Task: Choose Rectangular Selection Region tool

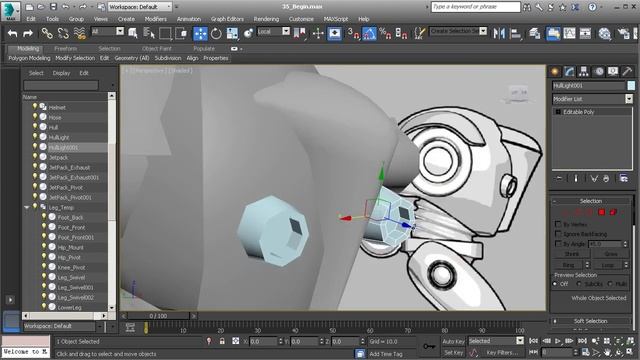Action: [x=165, y=33]
